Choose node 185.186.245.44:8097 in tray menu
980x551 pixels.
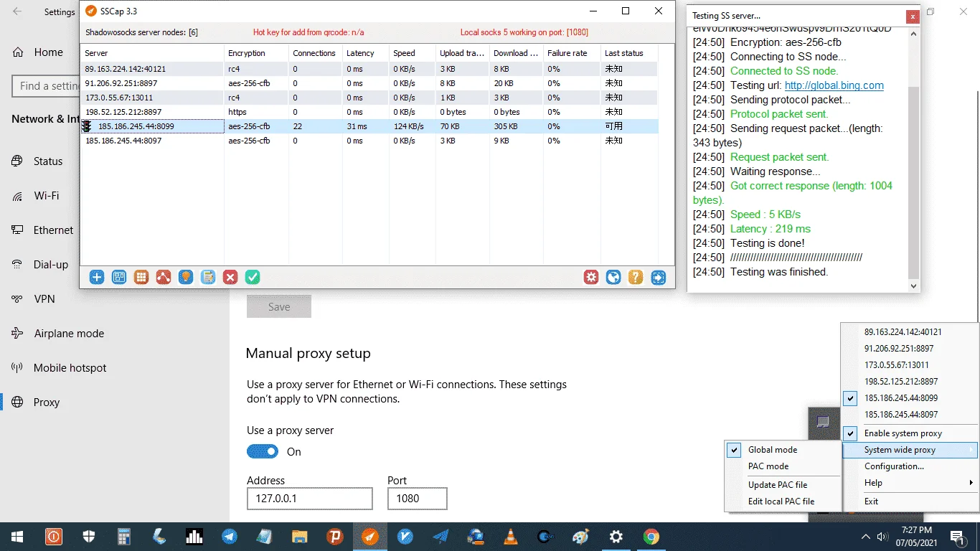tap(910, 415)
